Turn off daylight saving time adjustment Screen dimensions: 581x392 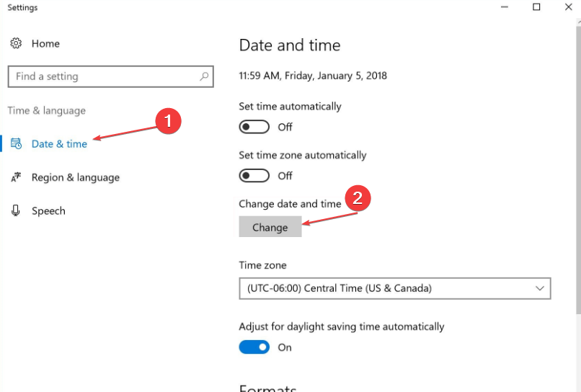pos(254,347)
